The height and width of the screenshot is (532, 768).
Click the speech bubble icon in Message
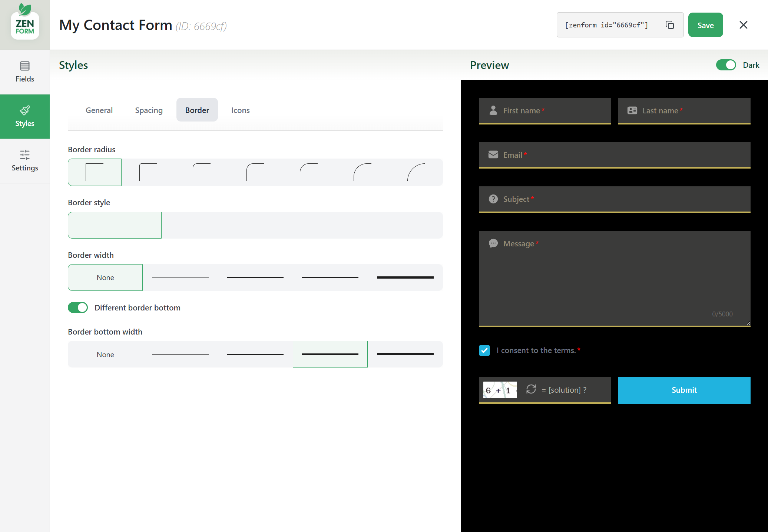[493, 243]
